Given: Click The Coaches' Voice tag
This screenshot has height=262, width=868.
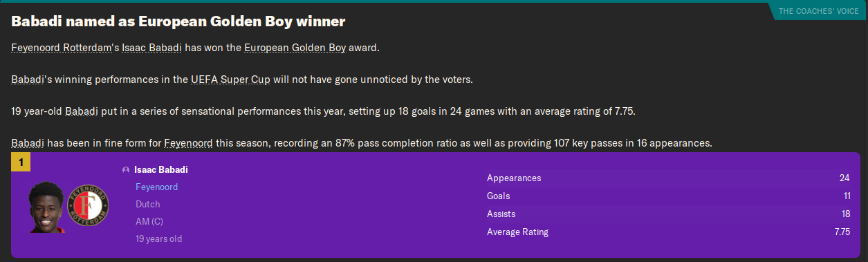Looking at the screenshot, I should (x=818, y=11).
